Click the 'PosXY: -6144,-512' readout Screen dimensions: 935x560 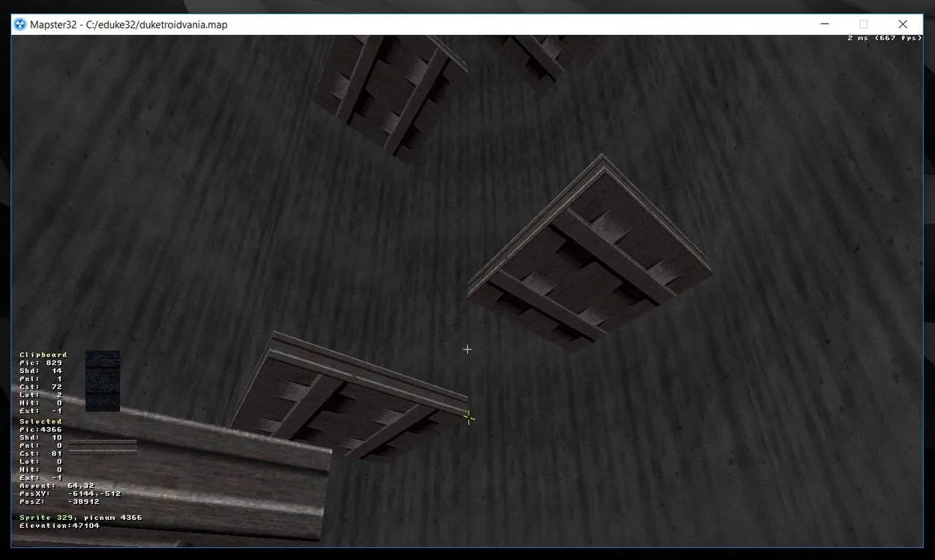pos(70,494)
